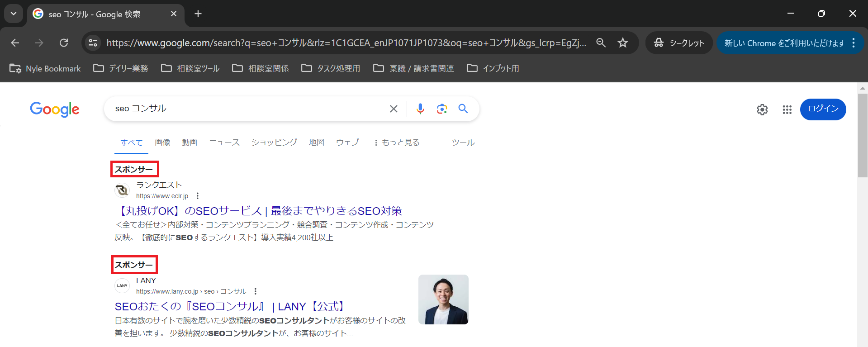868x347 pixels.
Task: Open the Chrome three-dot menu
Action: click(854, 43)
